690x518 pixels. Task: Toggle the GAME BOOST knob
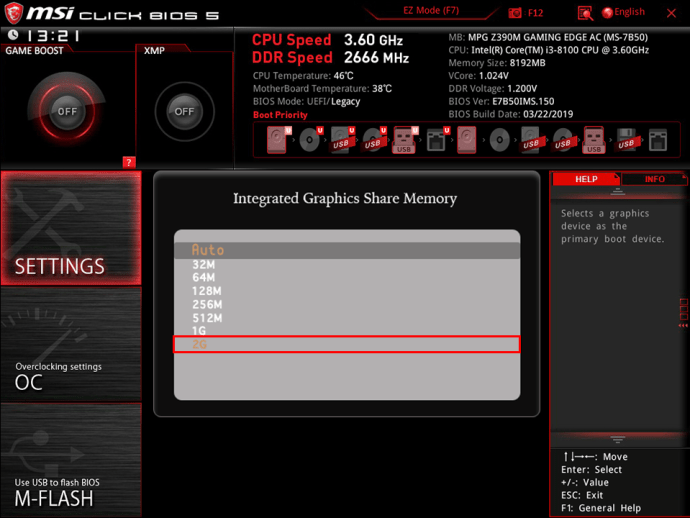click(67, 111)
